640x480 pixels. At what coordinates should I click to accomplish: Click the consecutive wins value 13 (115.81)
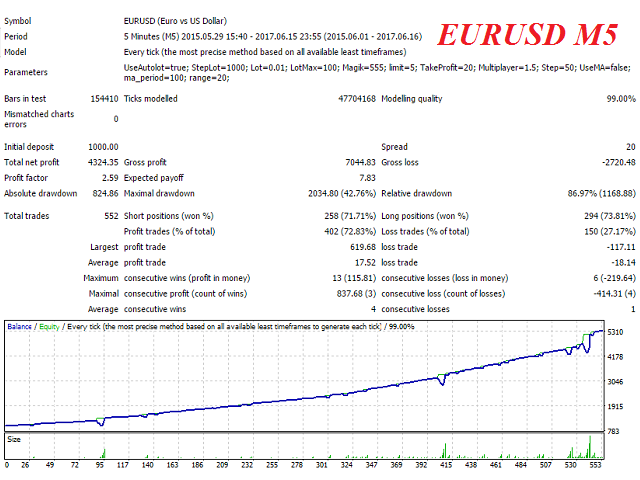tap(354, 278)
